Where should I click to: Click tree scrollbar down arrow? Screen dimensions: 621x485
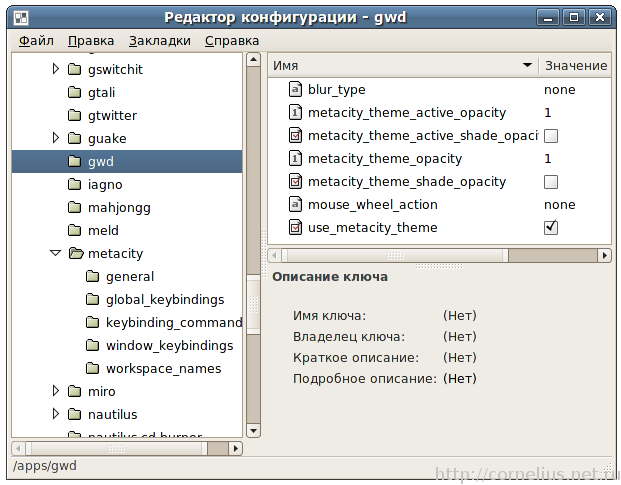coord(253,430)
